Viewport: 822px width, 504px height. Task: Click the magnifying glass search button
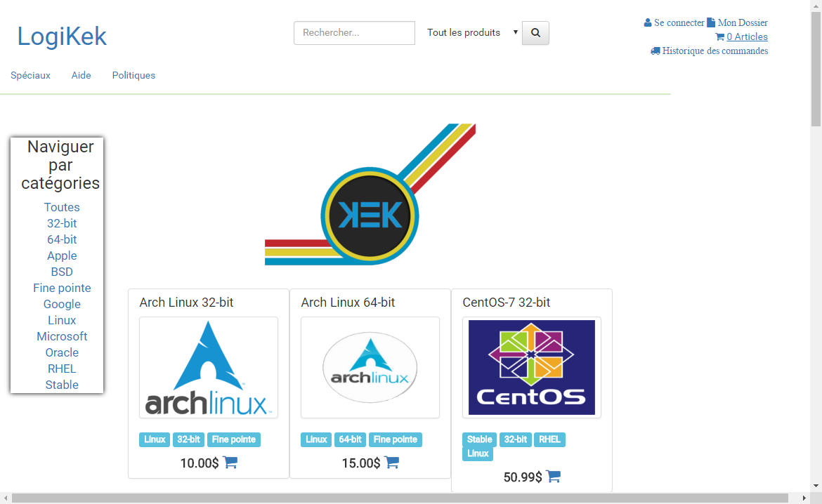(x=535, y=33)
